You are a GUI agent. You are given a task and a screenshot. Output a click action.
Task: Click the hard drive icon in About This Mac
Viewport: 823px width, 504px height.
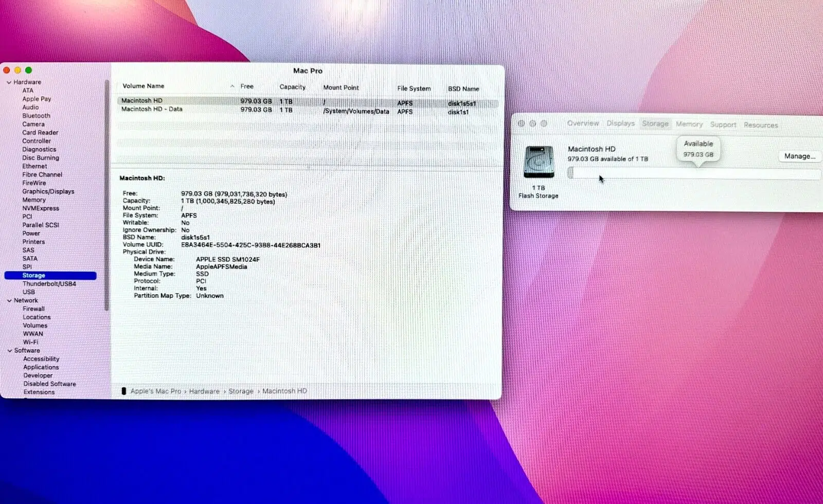click(x=539, y=162)
